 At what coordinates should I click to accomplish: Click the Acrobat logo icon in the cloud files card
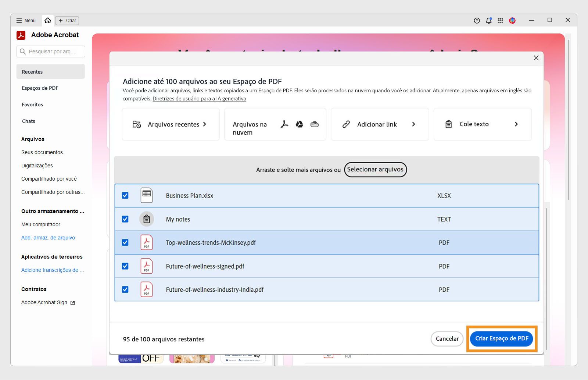[283, 124]
